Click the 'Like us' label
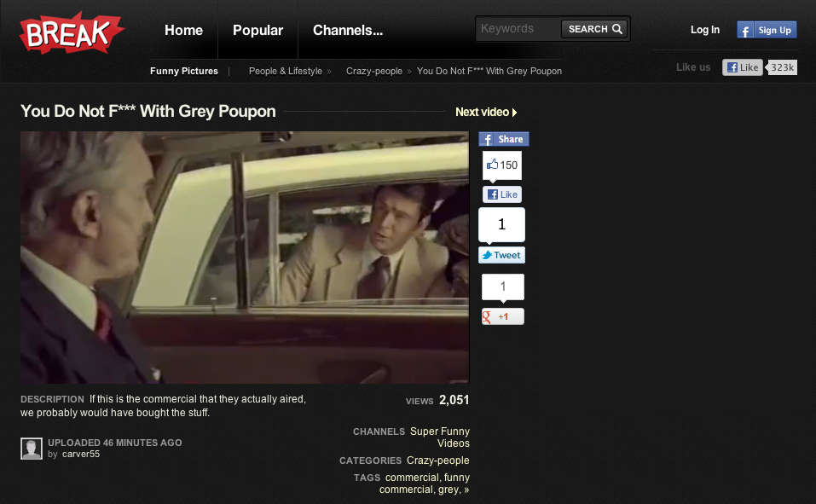816x504 pixels. [x=692, y=67]
